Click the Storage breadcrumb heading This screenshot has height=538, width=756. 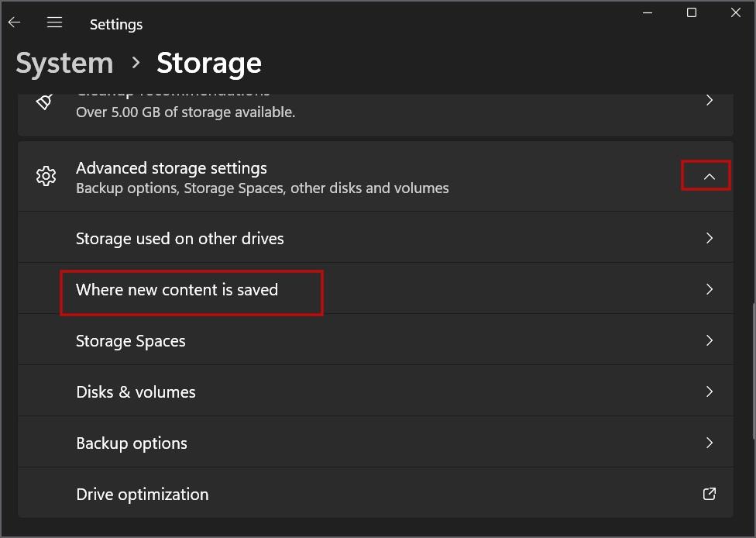(209, 64)
